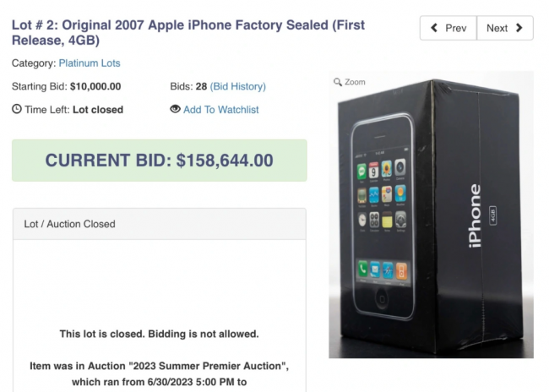
Task: Click the Bids count 28
Action: [201, 86]
